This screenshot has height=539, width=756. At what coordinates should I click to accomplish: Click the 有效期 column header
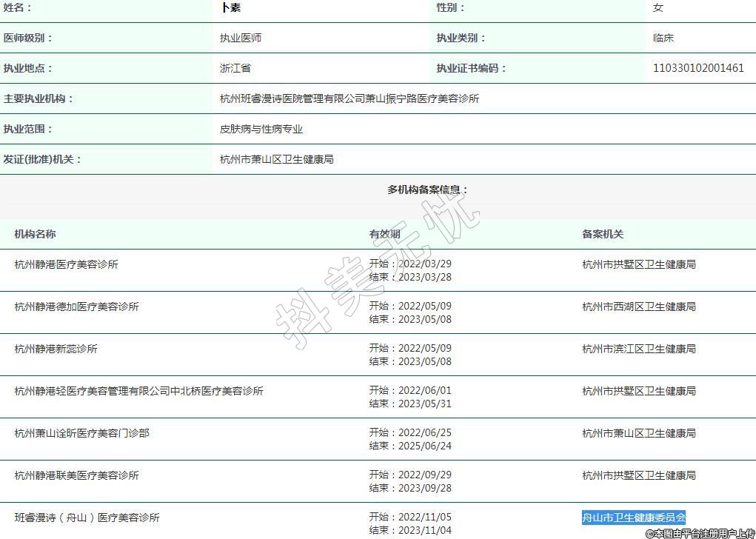(x=384, y=234)
